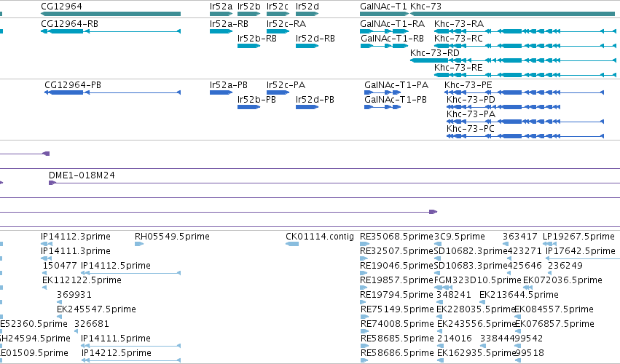Select transcript CG12964-RB
The image size is (620, 364).
tap(70, 24)
